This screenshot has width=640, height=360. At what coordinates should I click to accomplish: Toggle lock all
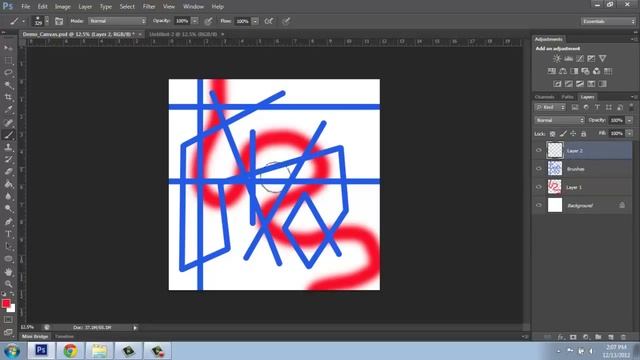point(584,134)
